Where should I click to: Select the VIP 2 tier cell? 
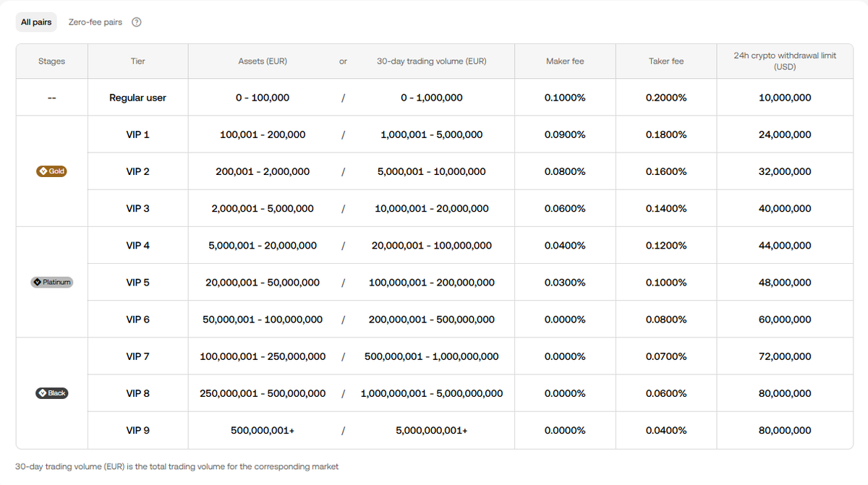tap(138, 171)
